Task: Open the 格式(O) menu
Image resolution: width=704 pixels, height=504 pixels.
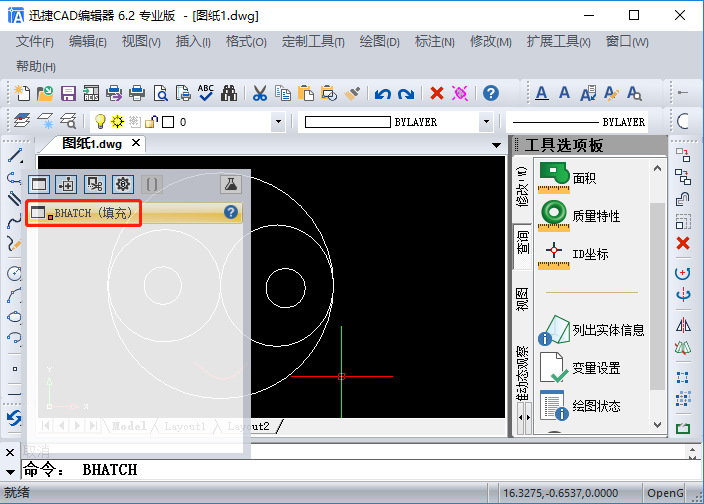Action: 246,42
